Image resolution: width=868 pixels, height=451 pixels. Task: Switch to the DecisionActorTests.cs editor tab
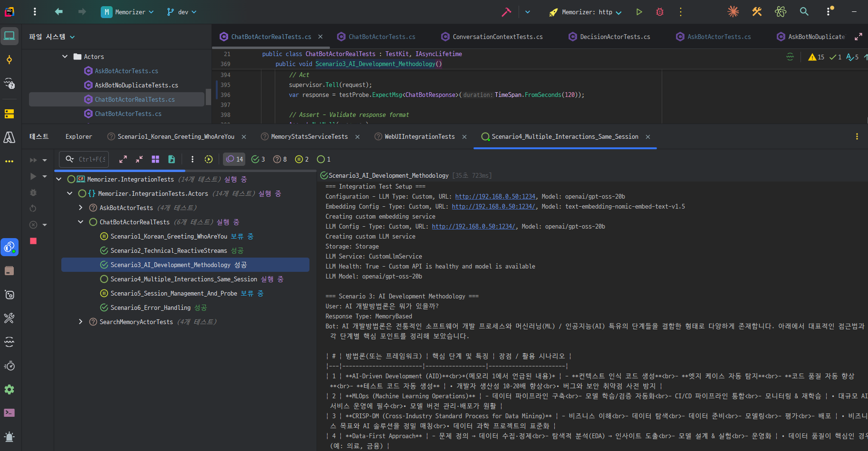pos(615,37)
